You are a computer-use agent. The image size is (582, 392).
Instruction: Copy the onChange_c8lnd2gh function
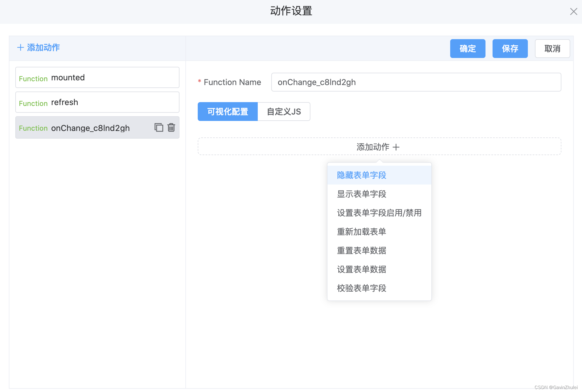pyautogui.click(x=159, y=127)
